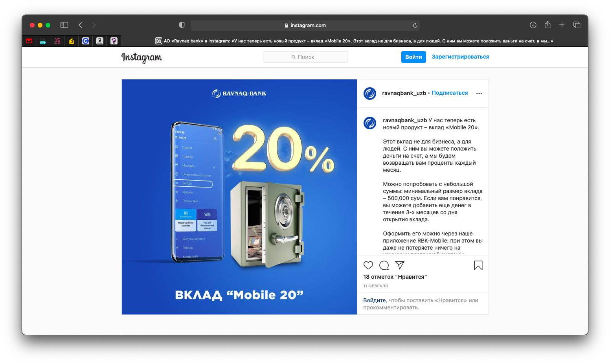610x364 pixels.
Task: Select the Instagram Ravnaq bank tab
Action: coord(354,41)
